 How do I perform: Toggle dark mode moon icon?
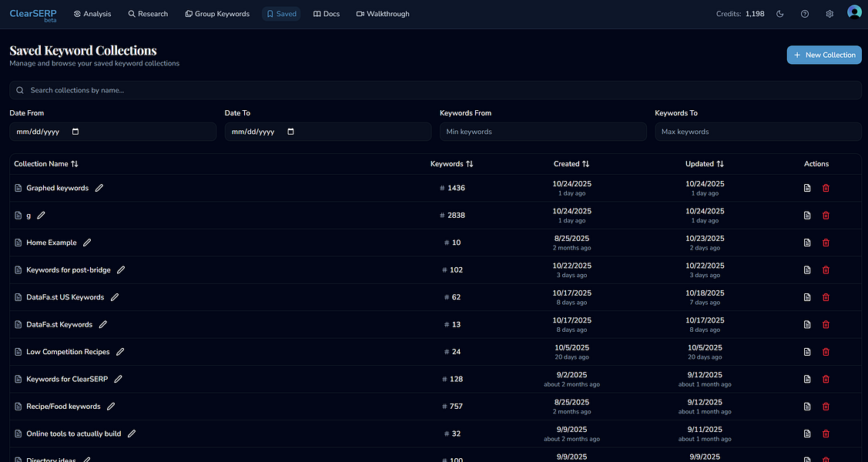(780, 14)
